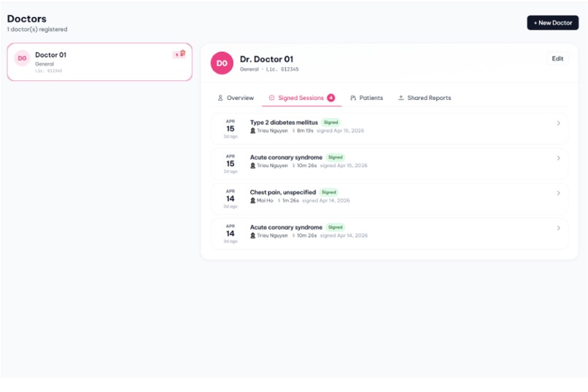588x392 pixels.
Task: Click the 8m 19s duration
Action: click(305, 131)
